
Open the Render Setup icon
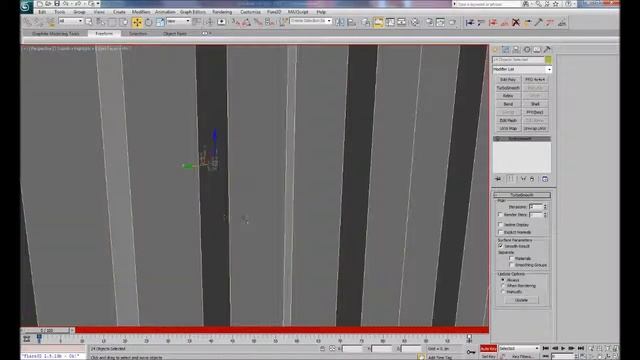click(x=429, y=22)
